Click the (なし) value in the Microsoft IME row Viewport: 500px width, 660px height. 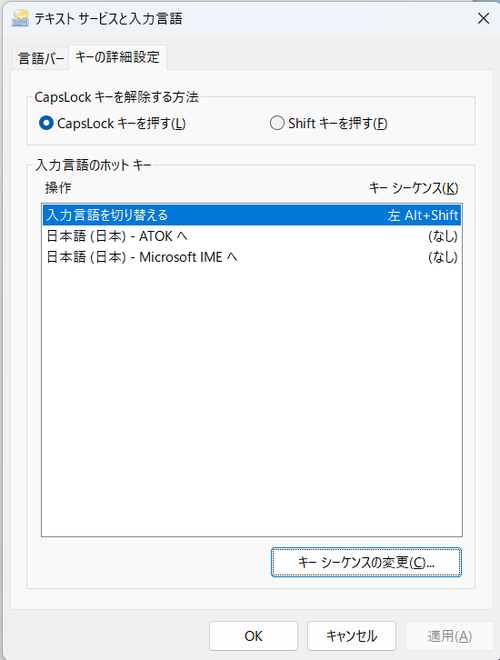pos(442,257)
